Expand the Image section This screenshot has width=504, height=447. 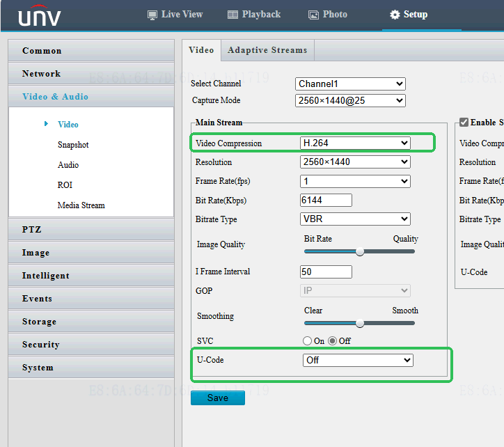click(91, 253)
